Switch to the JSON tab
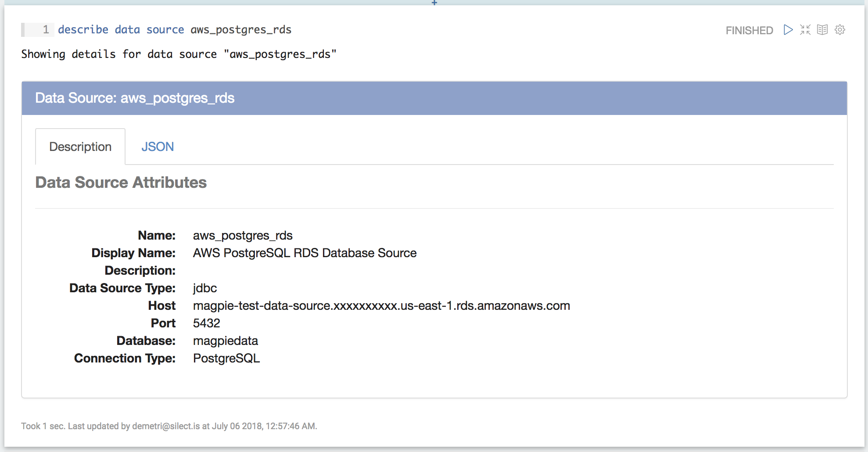 158,147
